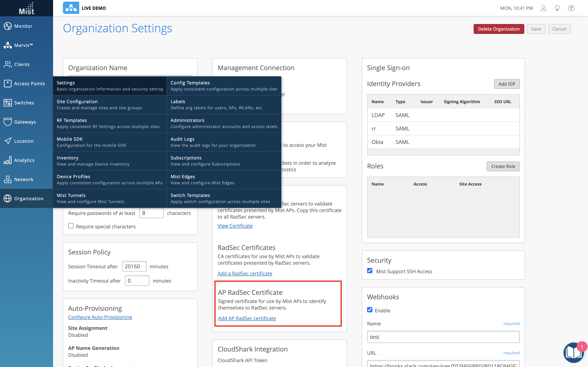Click the Monitor heartbeat icon in sidebar
Viewport: 588px width, 367px height.
click(x=8, y=26)
